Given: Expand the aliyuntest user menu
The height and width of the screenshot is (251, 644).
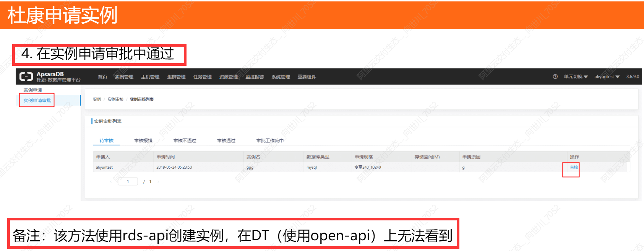Looking at the screenshot, I should tap(607, 77).
